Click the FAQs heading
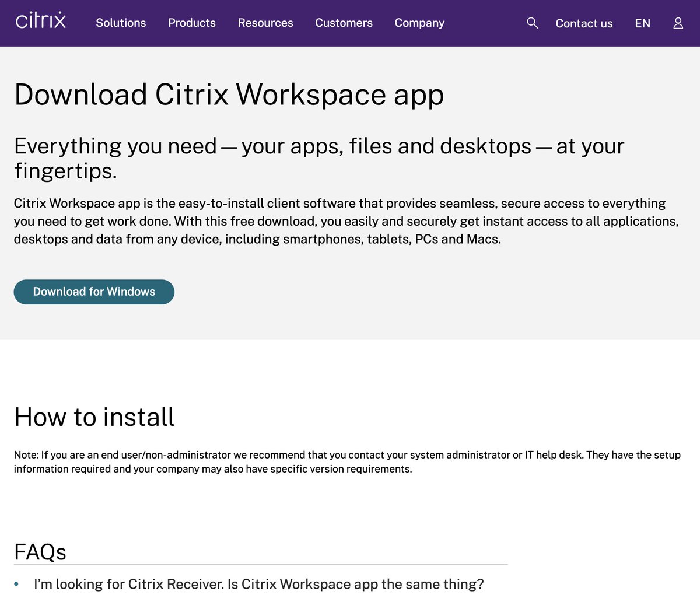700x602 pixels. [40, 552]
